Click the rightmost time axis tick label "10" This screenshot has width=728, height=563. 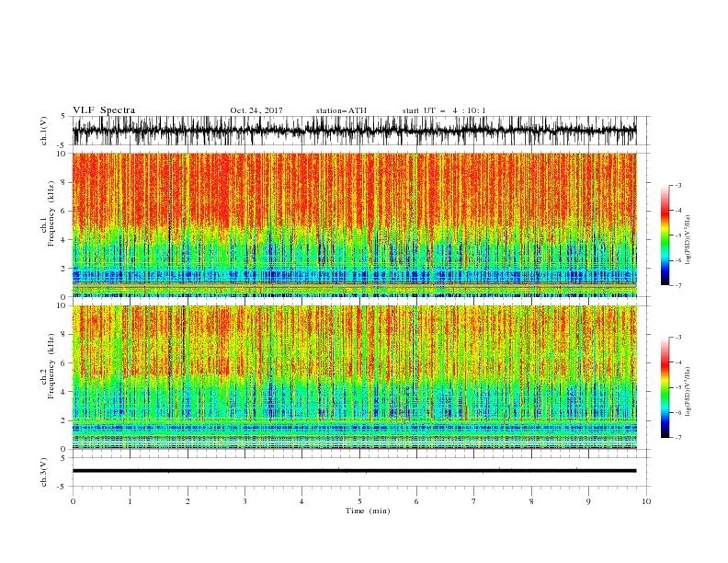point(646,501)
